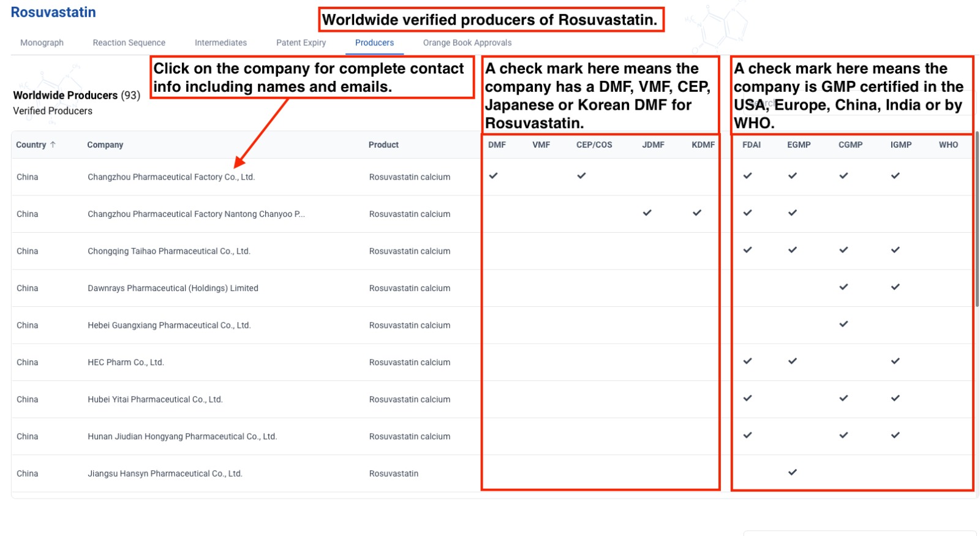Select the Producers tab
The image size is (980, 536).
click(x=374, y=43)
